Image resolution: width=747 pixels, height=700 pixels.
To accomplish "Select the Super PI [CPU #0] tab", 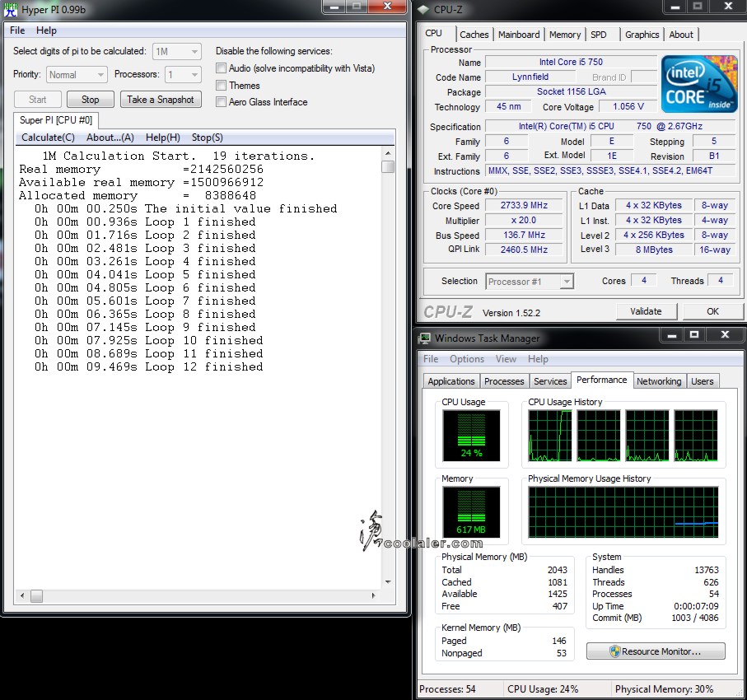I will point(56,120).
